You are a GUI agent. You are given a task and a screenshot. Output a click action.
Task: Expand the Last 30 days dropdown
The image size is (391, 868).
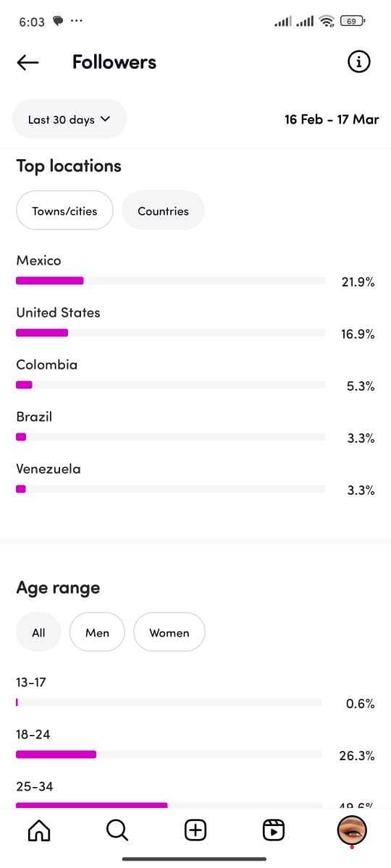point(70,119)
